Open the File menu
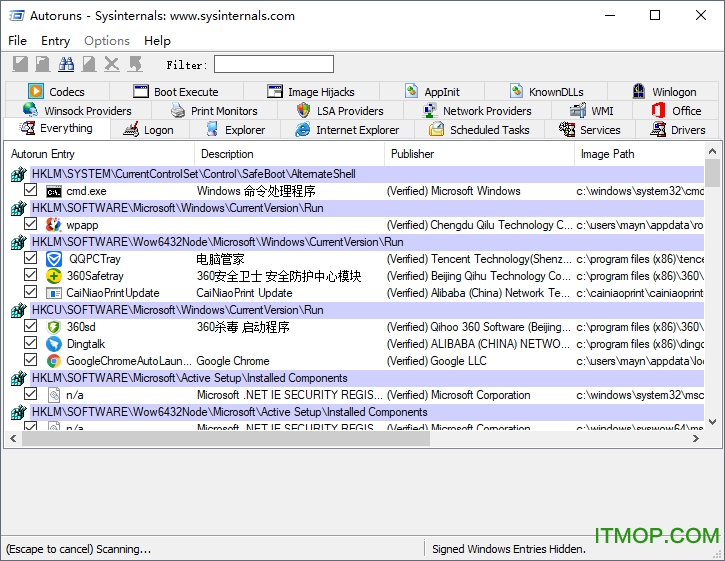The height and width of the screenshot is (561, 725). [x=18, y=41]
